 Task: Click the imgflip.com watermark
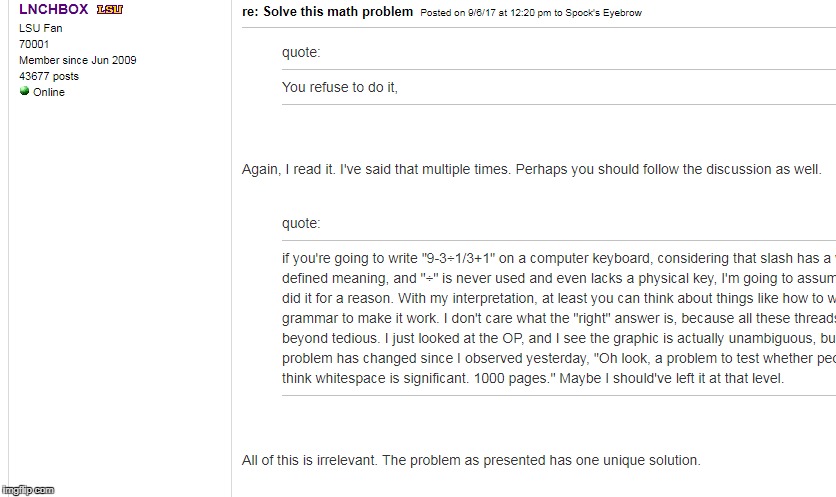click(28, 490)
